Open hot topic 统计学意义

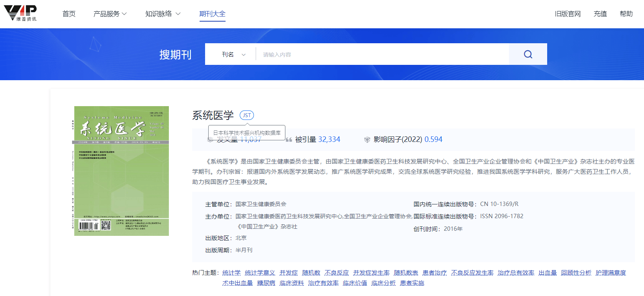(260, 273)
